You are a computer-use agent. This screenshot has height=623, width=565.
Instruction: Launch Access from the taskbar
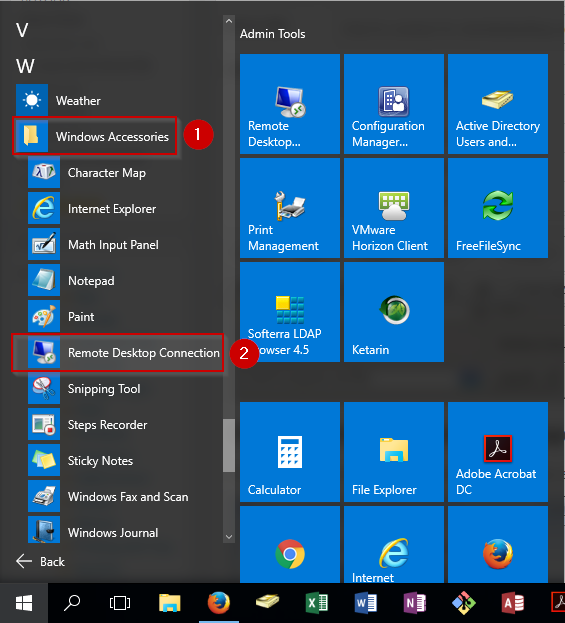pyautogui.click(x=513, y=603)
